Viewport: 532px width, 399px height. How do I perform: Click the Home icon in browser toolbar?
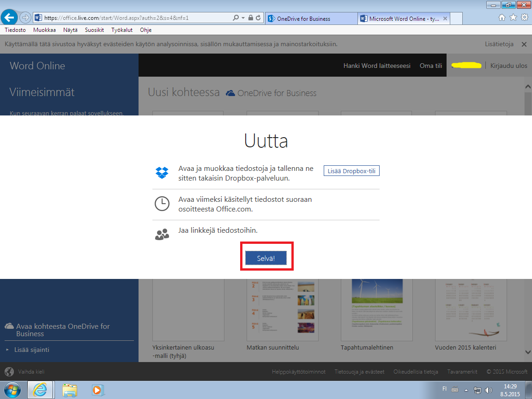pyautogui.click(x=502, y=18)
